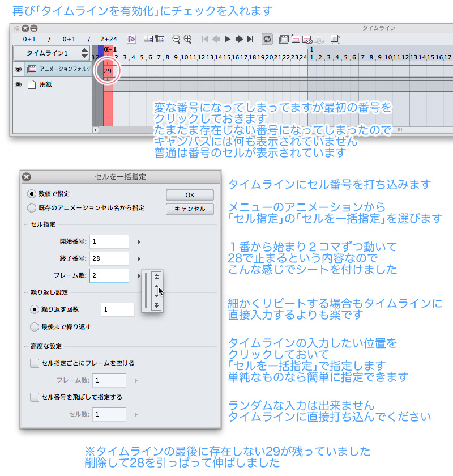The image size is (453, 476).
Task: Click the 2+24 end frame field
Action: (x=108, y=39)
